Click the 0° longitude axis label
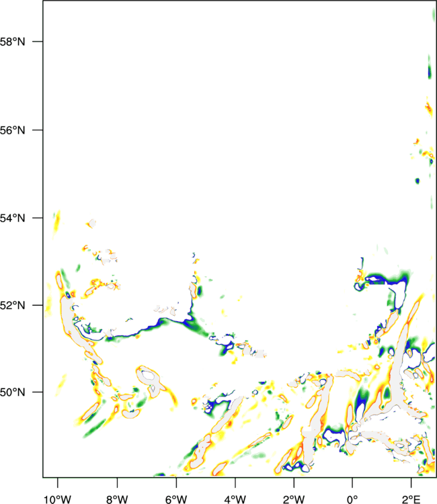437x504 pixels. pyautogui.click(x=352, y=499)
